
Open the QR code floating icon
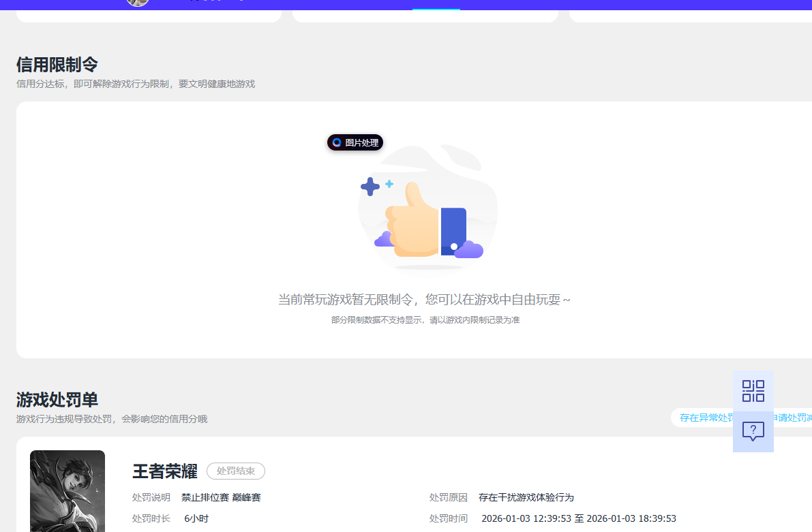tap(753, 391)
